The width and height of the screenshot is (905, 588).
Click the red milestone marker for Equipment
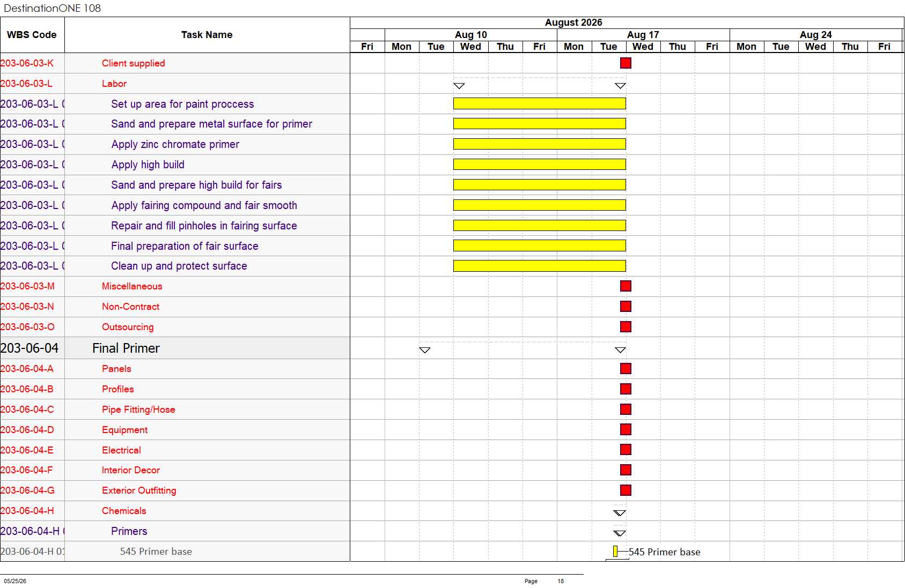tap(626, 430)
